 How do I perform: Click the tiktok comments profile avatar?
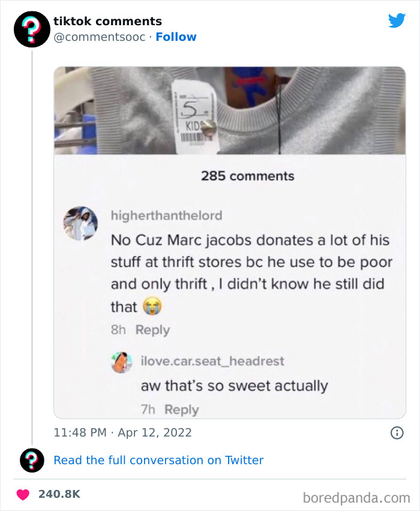click(x=31, y=28)
